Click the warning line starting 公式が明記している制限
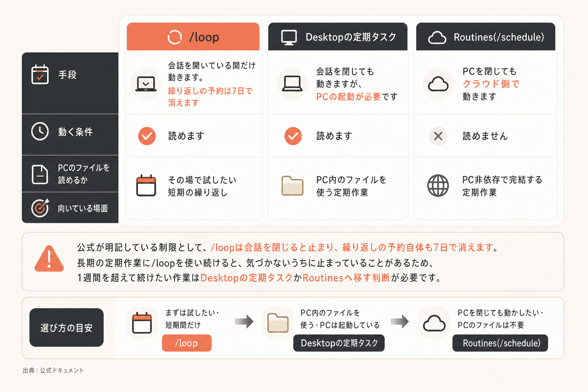 pos(287,248)
